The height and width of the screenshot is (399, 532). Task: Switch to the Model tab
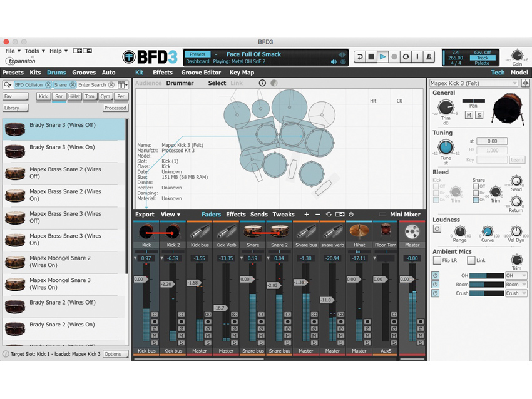click(x=519, y=73)
